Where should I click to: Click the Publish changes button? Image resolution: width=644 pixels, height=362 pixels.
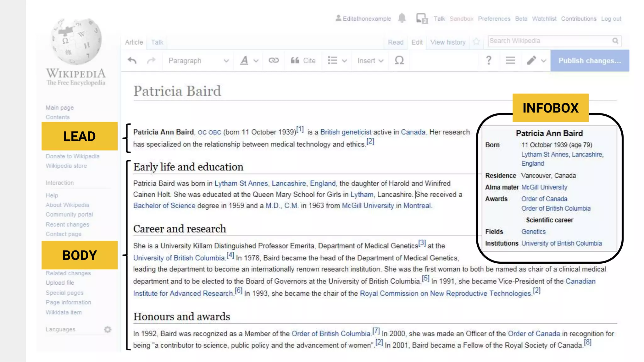(590, 61)
